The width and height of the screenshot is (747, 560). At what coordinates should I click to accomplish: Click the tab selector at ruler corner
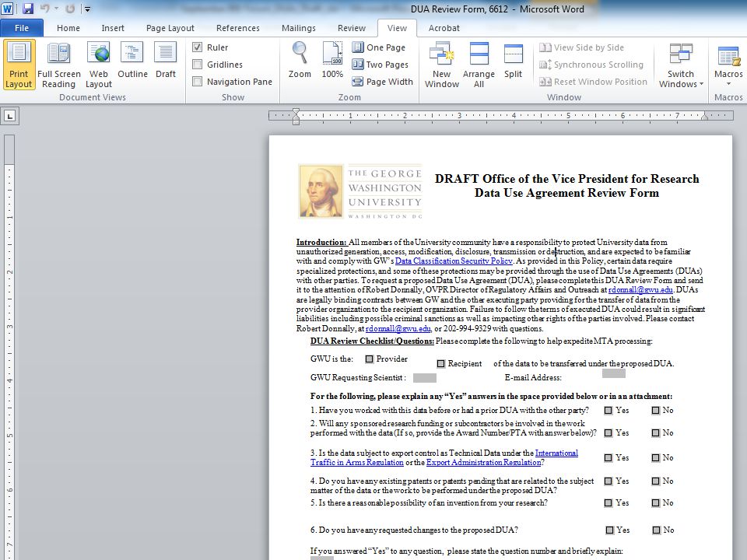[x=10, y=116]
